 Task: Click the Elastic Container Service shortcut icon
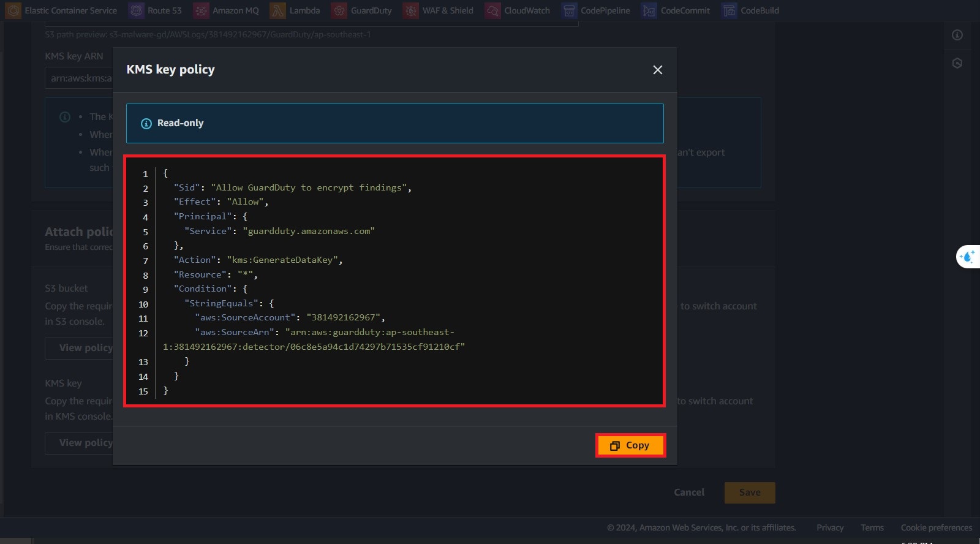pyautogui.click(x=13, y=10)
